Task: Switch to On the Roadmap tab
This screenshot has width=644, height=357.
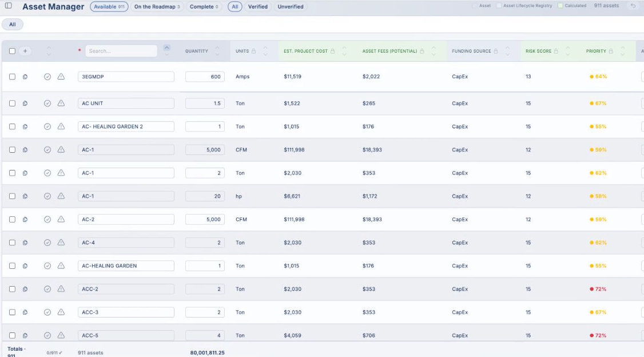Action: click(157, 6)
